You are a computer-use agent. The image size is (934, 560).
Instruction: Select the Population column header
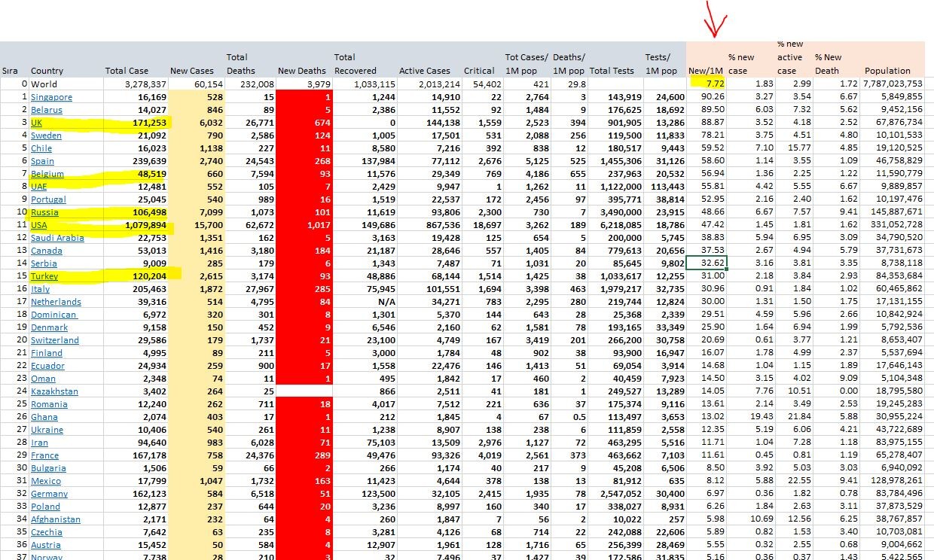[x=888, y=71]
